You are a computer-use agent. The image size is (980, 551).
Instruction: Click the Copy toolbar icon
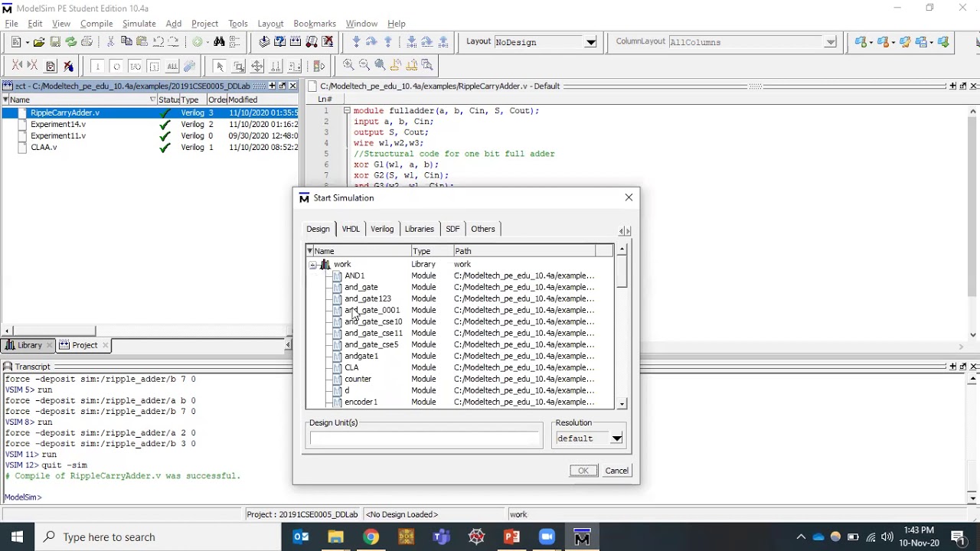tap(126, 42)
